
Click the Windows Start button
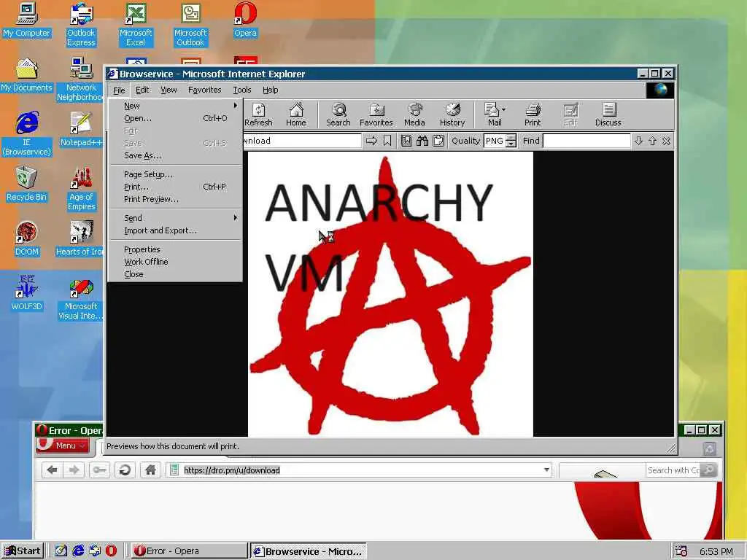coord(23,551)
